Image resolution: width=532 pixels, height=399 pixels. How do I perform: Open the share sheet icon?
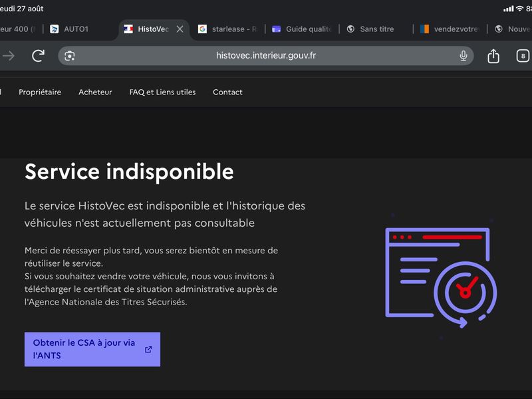[x=493, y=56]
